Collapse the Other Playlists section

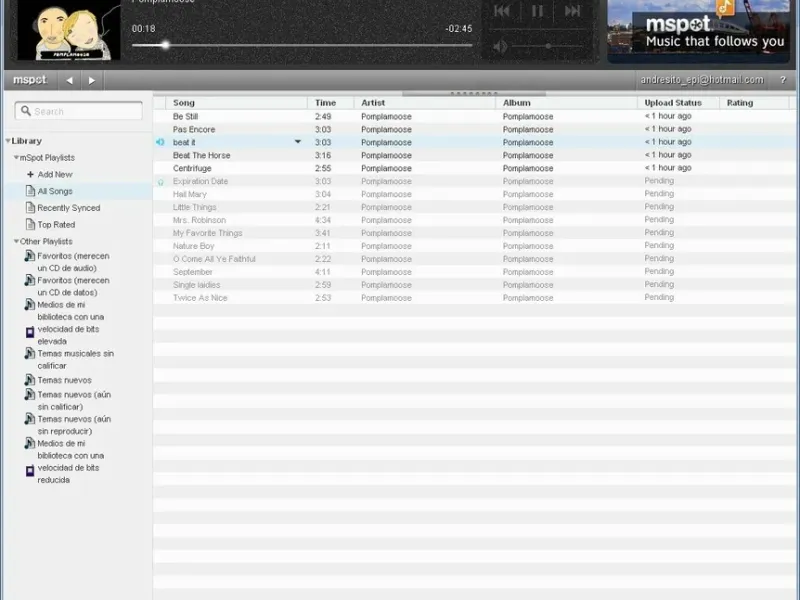(16, 241)
